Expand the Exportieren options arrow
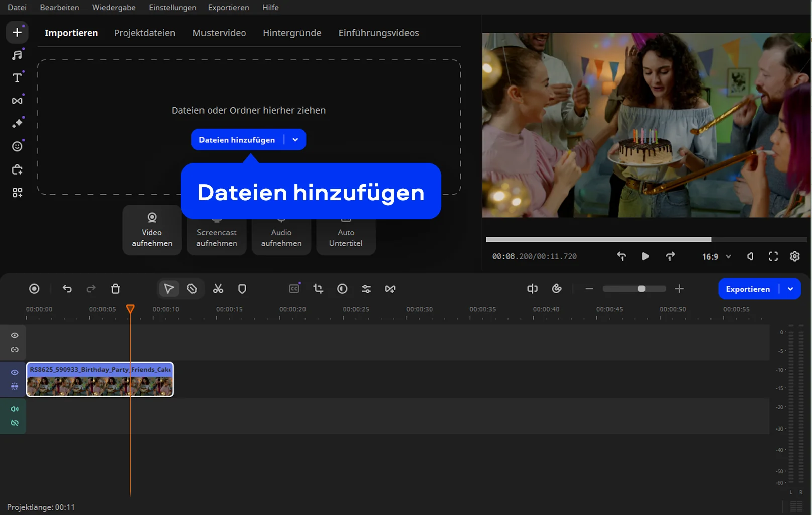 point(790,289)
